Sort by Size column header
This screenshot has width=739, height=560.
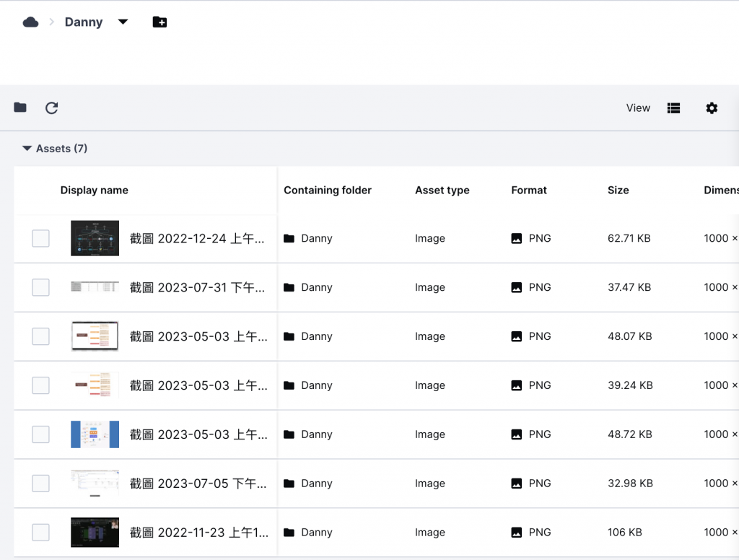click(618, 191)
